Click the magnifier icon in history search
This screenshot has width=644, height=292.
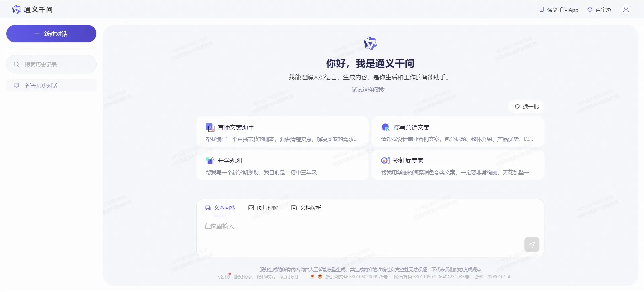coord(16,64)
